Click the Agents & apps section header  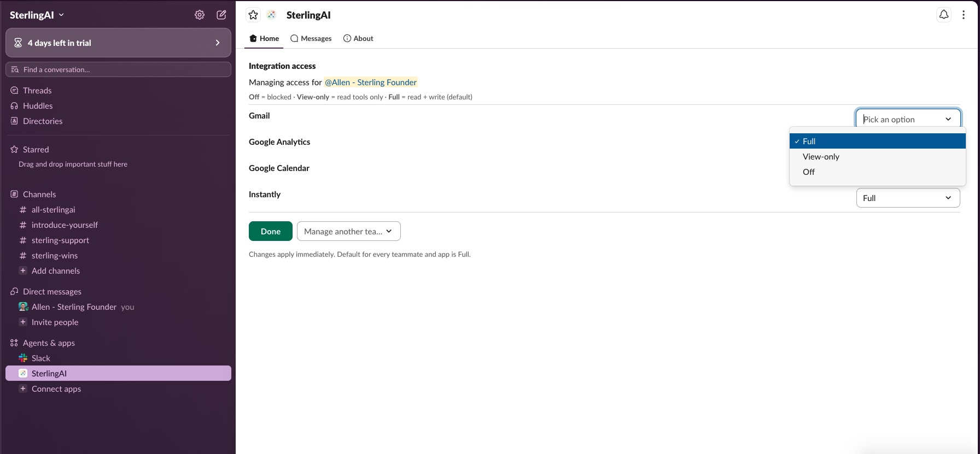click(49, 343)
